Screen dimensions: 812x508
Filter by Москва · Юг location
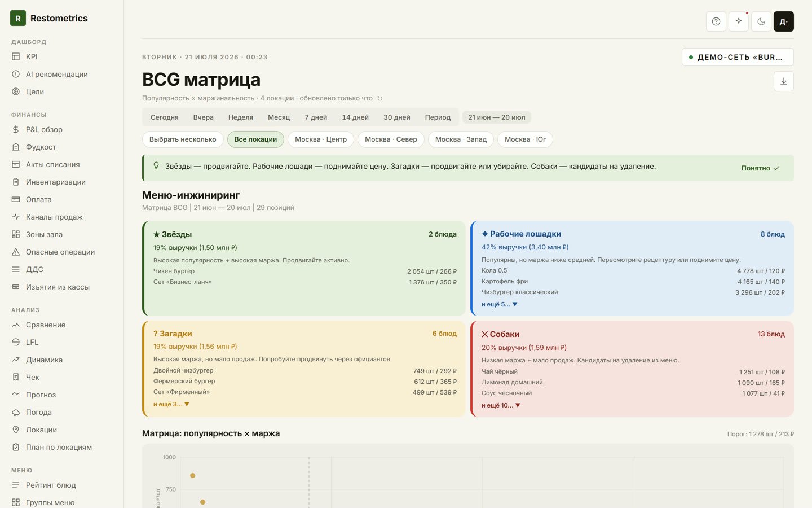pyautogui.click(x=525, y=139)
